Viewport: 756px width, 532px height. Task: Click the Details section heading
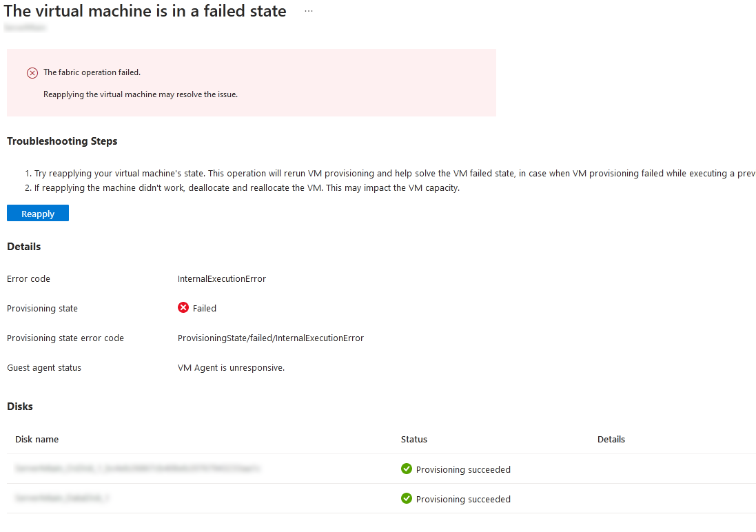[x=23, y=246]
